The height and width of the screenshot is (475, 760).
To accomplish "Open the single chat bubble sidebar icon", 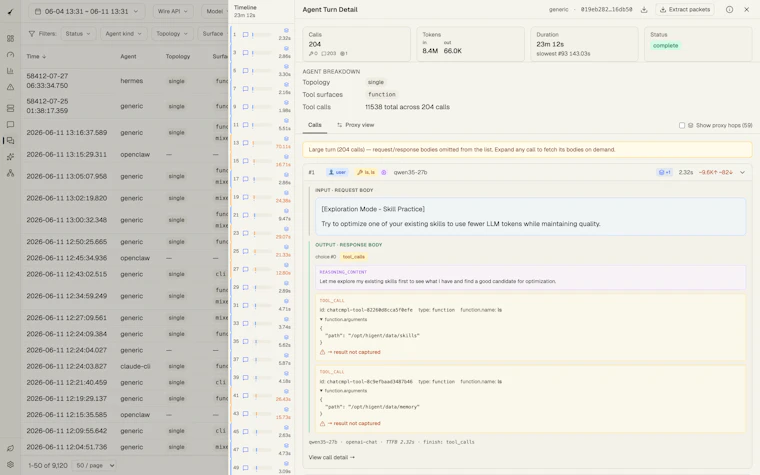I will point(10,125).
